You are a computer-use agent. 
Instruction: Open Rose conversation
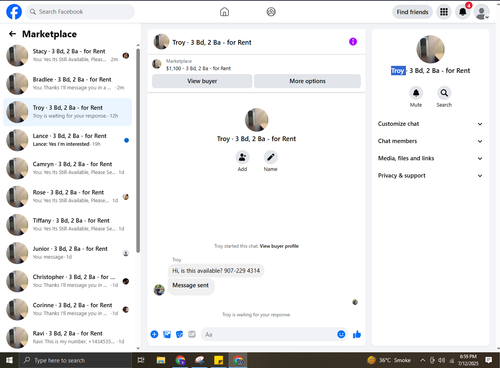pos(68,197)
